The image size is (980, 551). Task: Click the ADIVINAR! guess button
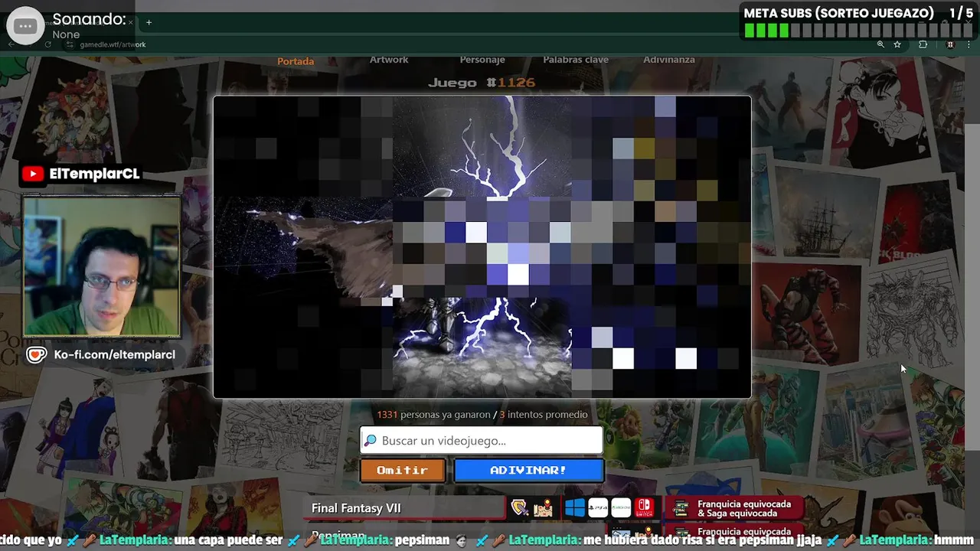(528, 470)
